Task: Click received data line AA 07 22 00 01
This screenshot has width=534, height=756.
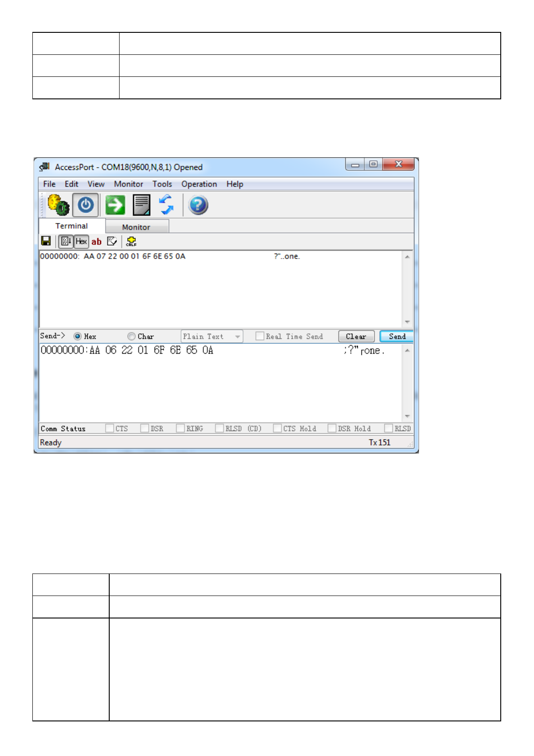Action: 112,256
